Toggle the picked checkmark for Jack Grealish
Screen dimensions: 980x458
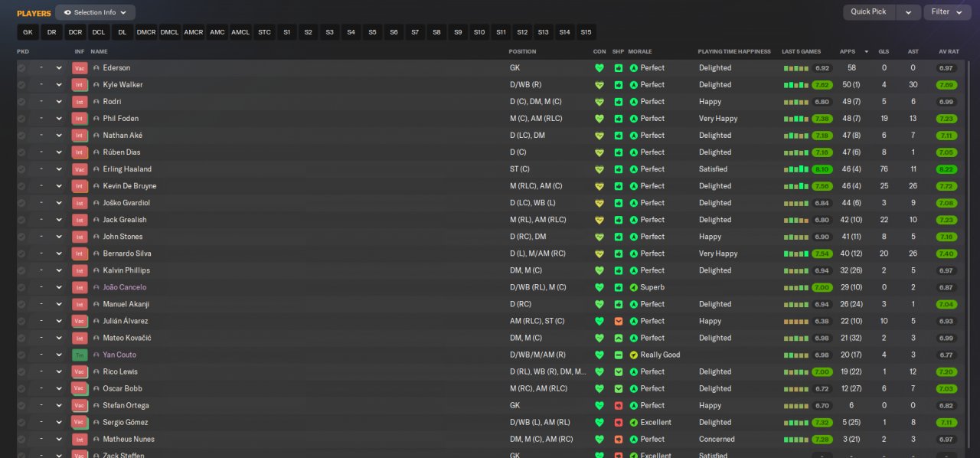(21, 220)
